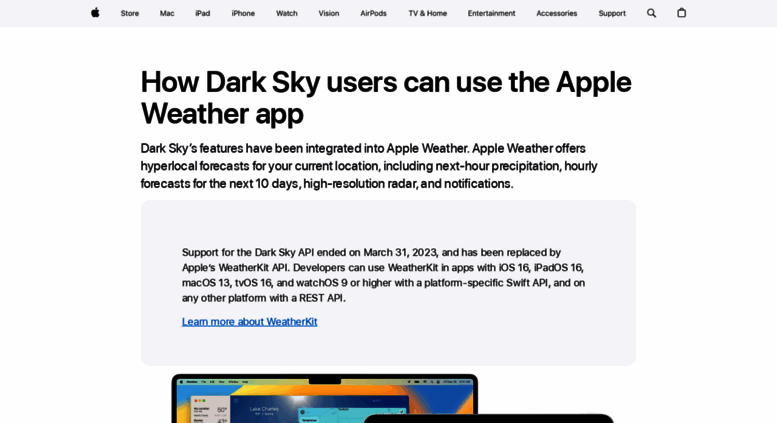Screen dimensions: 777x423
Task: Click paragraph starting "Support for the Dark Sky API"
Action: pyautogui.click(x=384, y=275)
